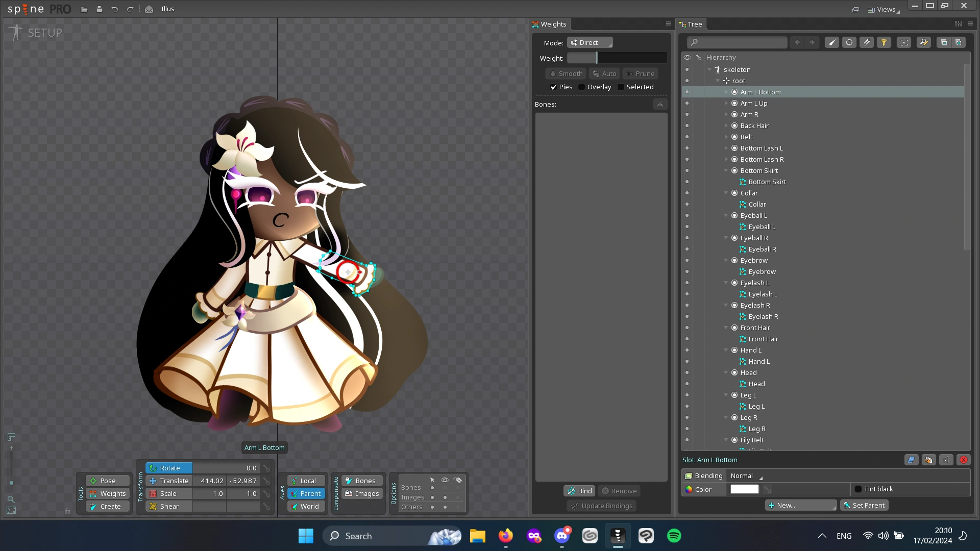Image resolution: width=980 pixels, height=551 pixels.
Task: Click the rename slot icon
Action: [x=946, y=460]
